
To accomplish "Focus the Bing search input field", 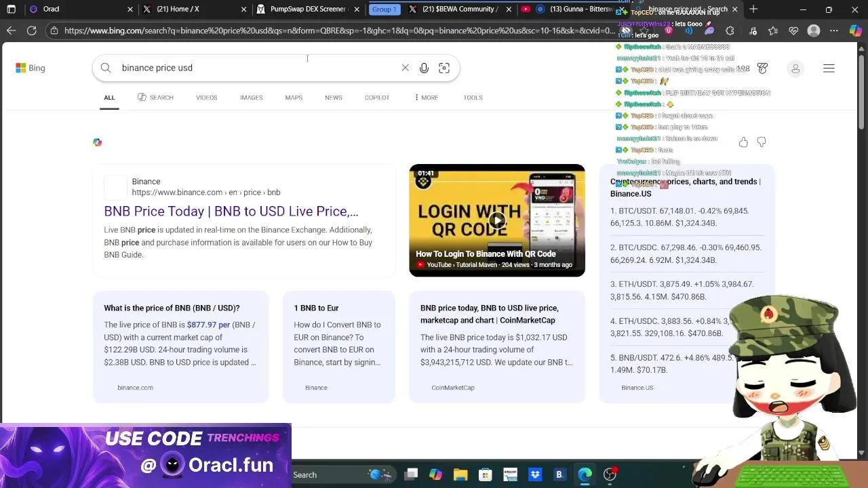I will tap(258, 68).
